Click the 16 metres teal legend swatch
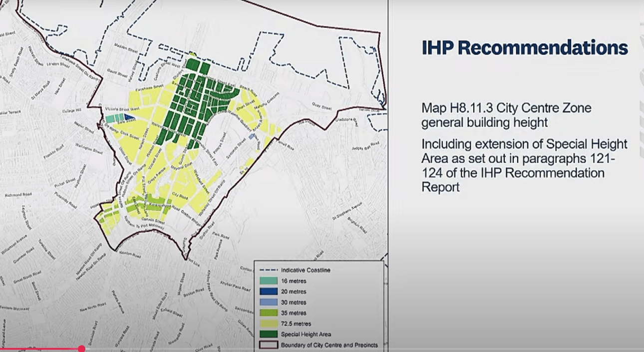Screen dimensions: 644x352 tap(269, 281)
